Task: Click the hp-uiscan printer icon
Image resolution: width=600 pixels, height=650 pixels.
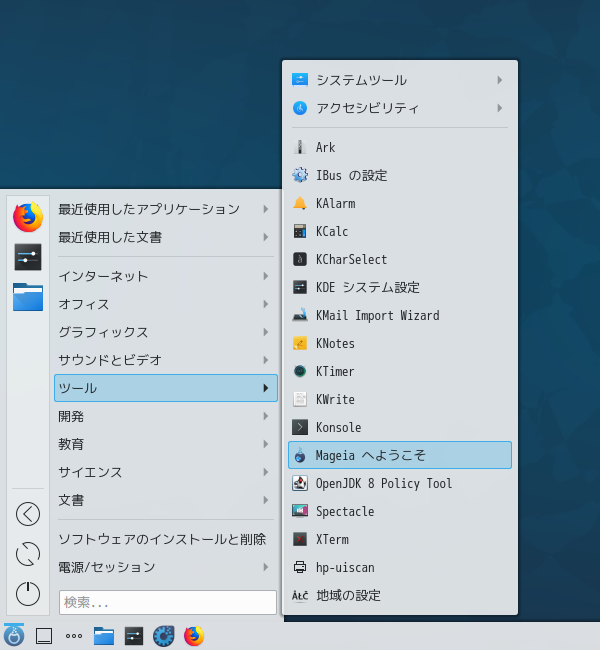Action: coord(300,567)
